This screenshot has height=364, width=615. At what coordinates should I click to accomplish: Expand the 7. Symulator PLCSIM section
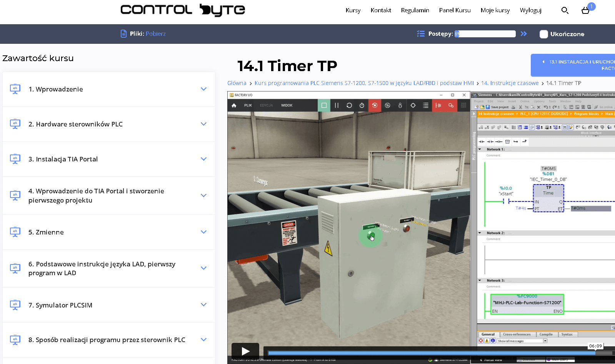pyautogui.click(x=203, y=305)
